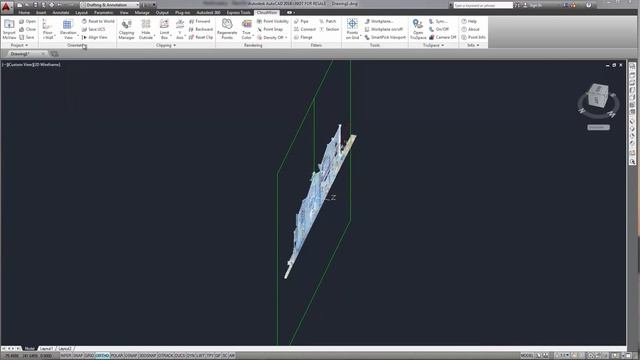Expand the TruSpace panel dropdown
640x360 pixels.
click(433, 45)
